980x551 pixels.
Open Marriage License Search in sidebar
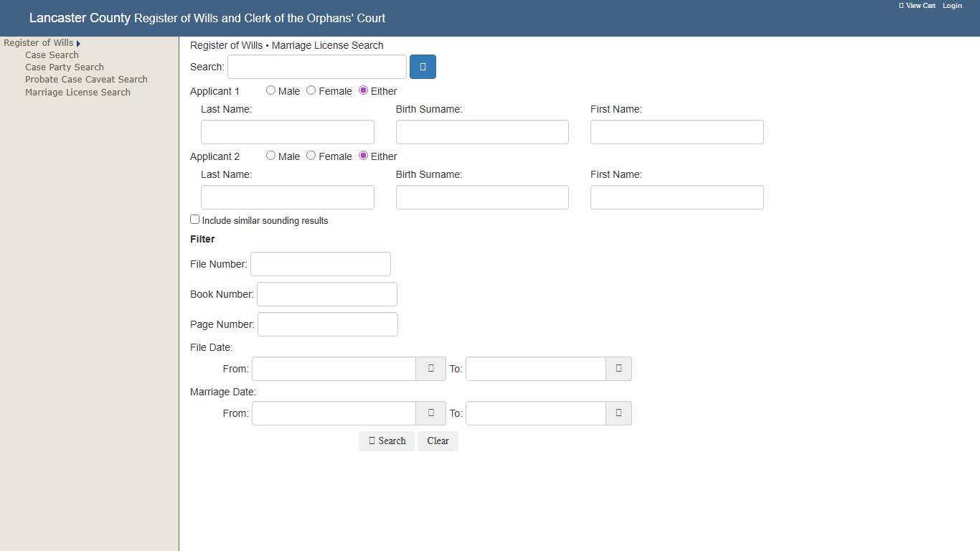pyautogui.click(x=77, y=93)
